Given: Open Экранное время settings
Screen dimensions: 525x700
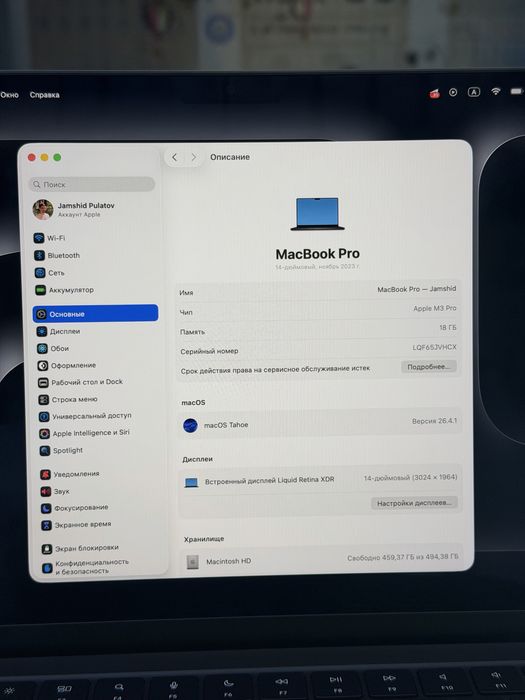Looking at the screenshot, I should 76,525.
